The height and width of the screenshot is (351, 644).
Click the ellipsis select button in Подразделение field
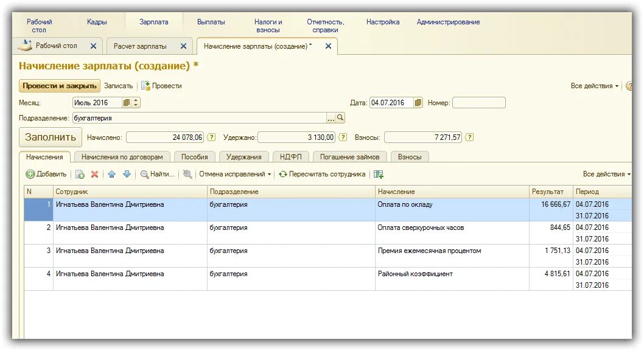coord(331,118)
